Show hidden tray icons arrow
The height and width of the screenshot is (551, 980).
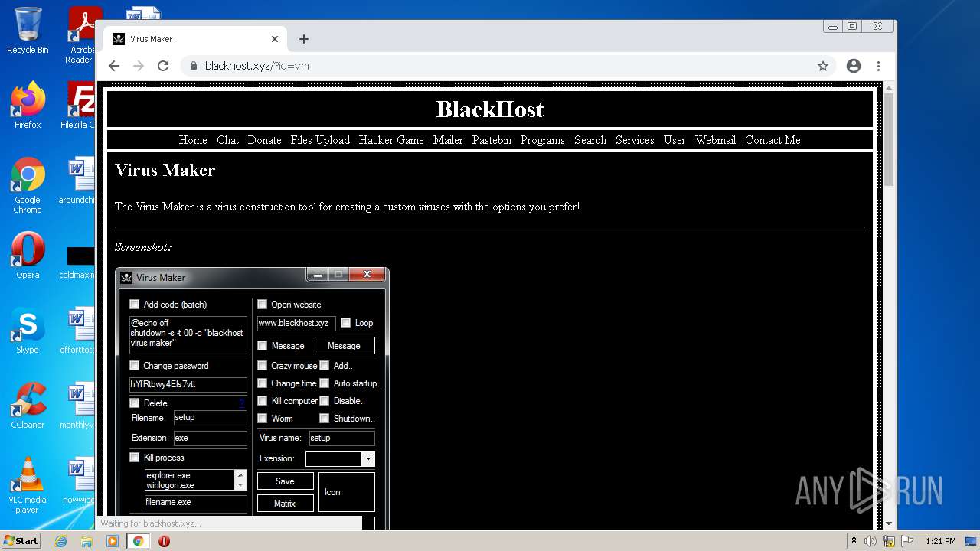coord(854,541)
